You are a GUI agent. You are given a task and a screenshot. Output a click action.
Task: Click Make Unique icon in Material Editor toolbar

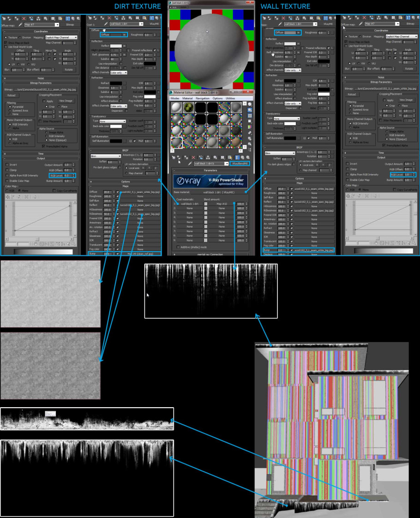click(x=208, y=157)
